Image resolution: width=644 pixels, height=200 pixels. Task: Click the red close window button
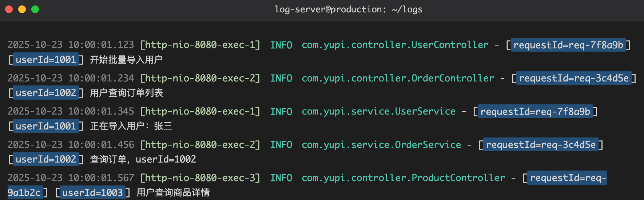9,9
